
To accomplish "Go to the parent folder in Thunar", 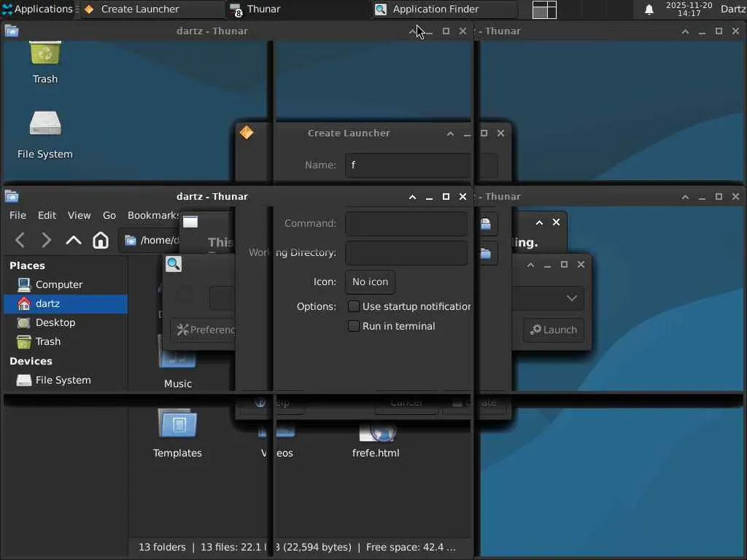I will pos(74,240).
